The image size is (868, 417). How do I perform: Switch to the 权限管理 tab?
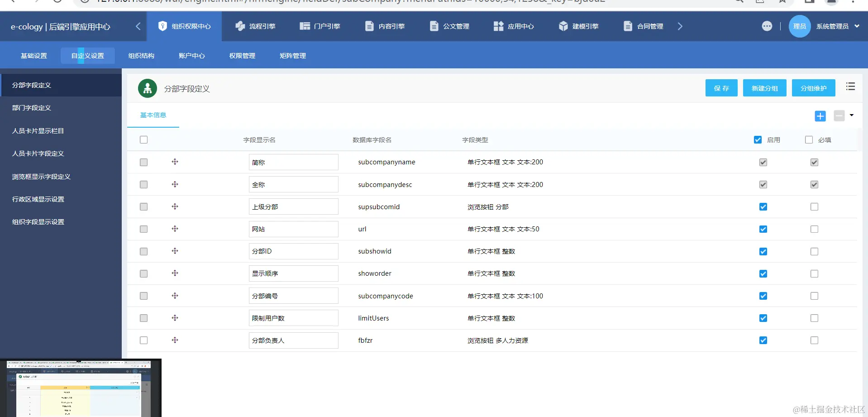click(x=242, y=56)
